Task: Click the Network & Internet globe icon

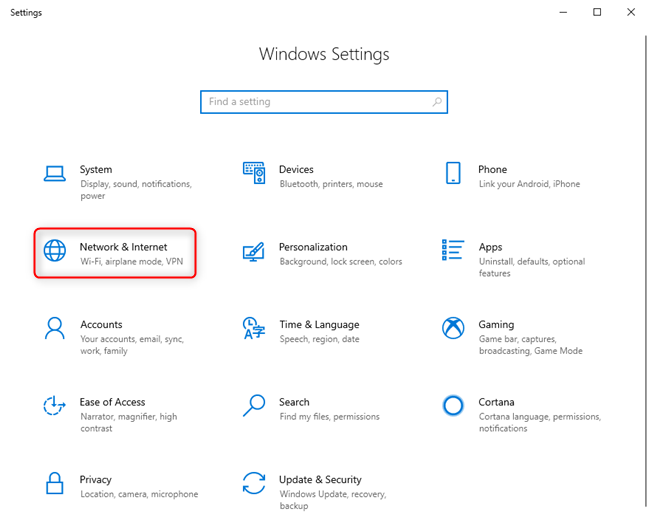Action: pos(55,250)
